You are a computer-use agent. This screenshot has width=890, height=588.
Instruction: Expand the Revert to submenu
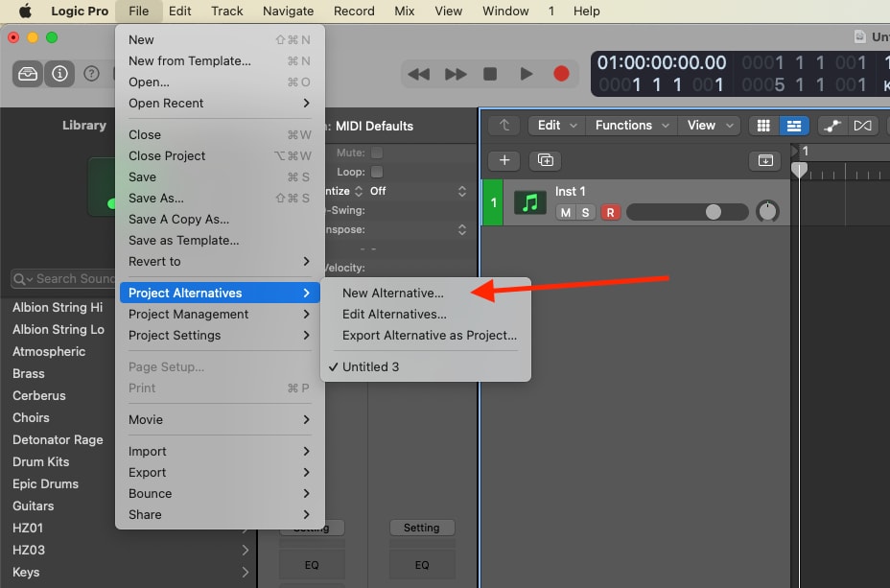pos(220,262)
